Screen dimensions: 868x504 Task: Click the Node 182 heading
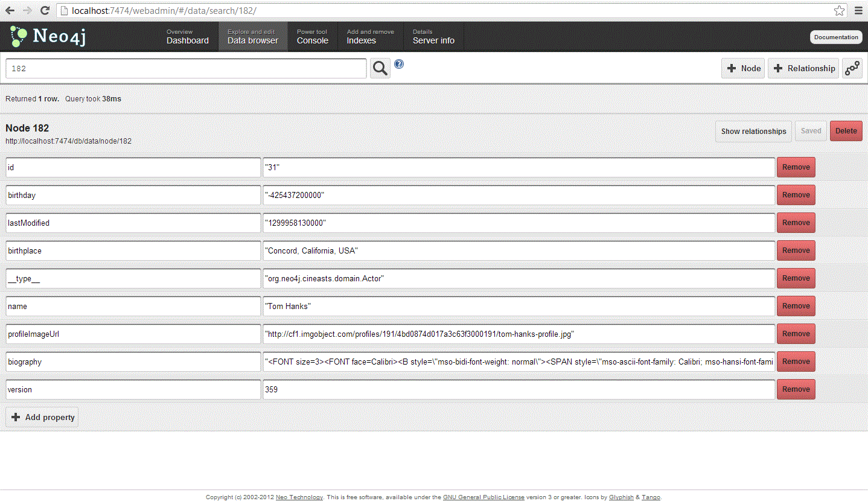coord(27,128)
